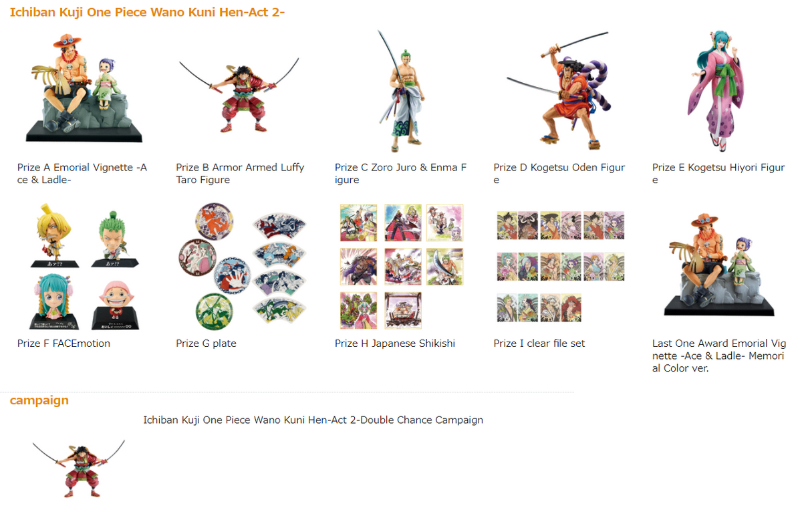
Task: Click the Prize C Zoro Juro & Enma caption
Action: (x=401, y=174)
